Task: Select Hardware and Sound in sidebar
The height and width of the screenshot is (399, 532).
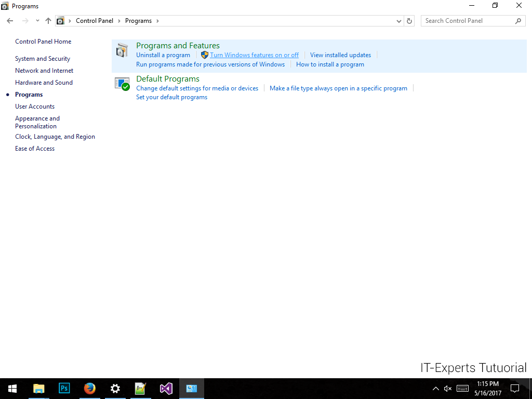Action: click(x=44, y=83)
